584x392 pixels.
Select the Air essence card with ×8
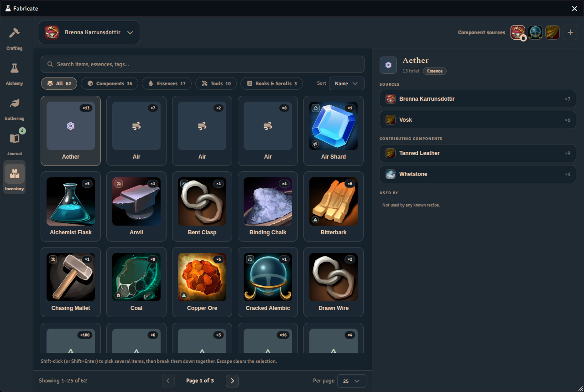click(x=268, y=131)
